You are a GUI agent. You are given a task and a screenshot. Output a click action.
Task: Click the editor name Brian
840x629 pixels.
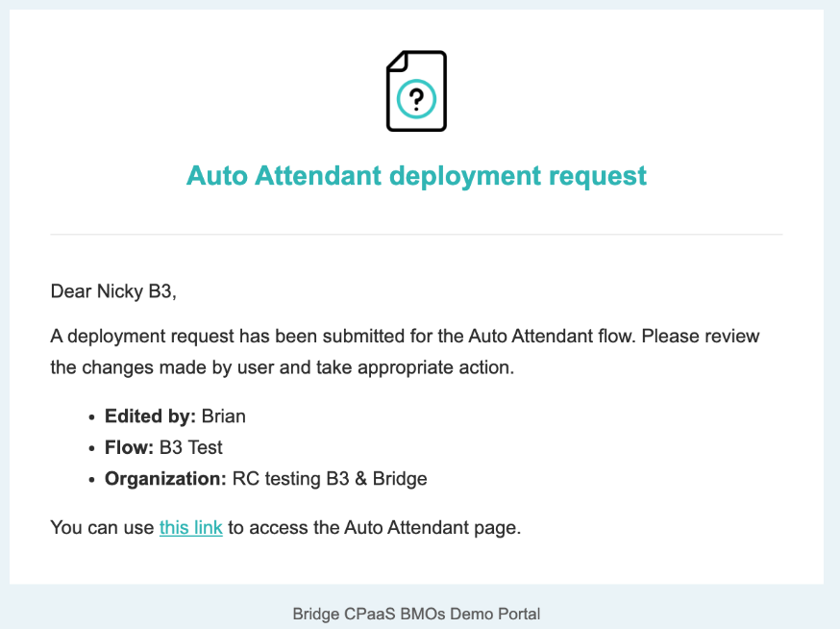(223, 416)
